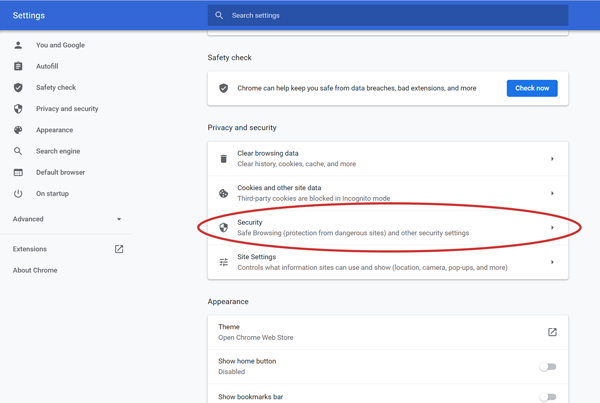Click the Theme row label
Image resolution: width=600 pixels, height=403 pixels.
click(x=229, y=327)
